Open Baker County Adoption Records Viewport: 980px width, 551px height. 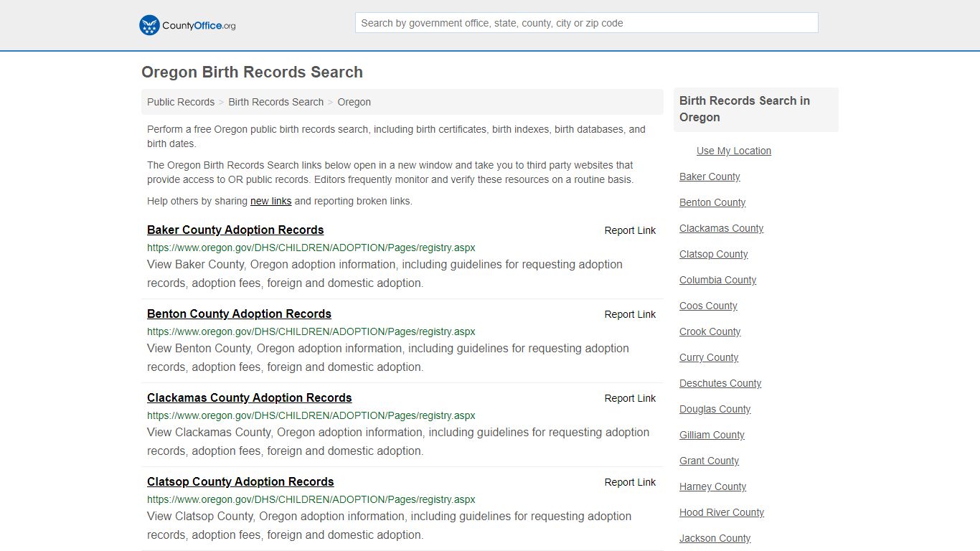(x=235, y=230)
